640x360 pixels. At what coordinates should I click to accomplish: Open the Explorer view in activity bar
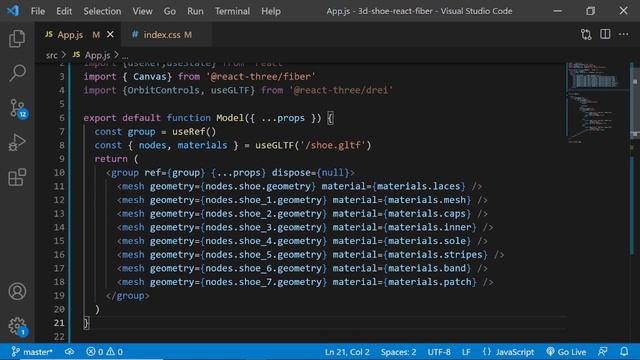tap(17, 39)
